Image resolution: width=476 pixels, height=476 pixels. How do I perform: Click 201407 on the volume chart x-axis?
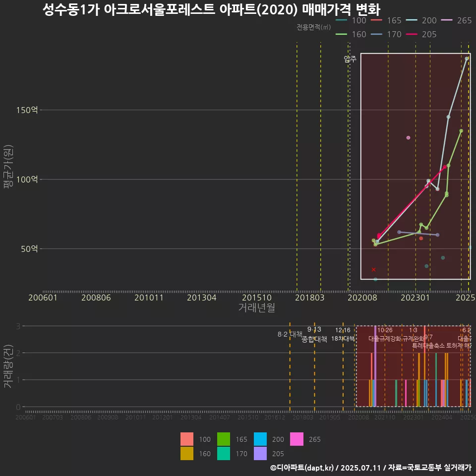220,417
